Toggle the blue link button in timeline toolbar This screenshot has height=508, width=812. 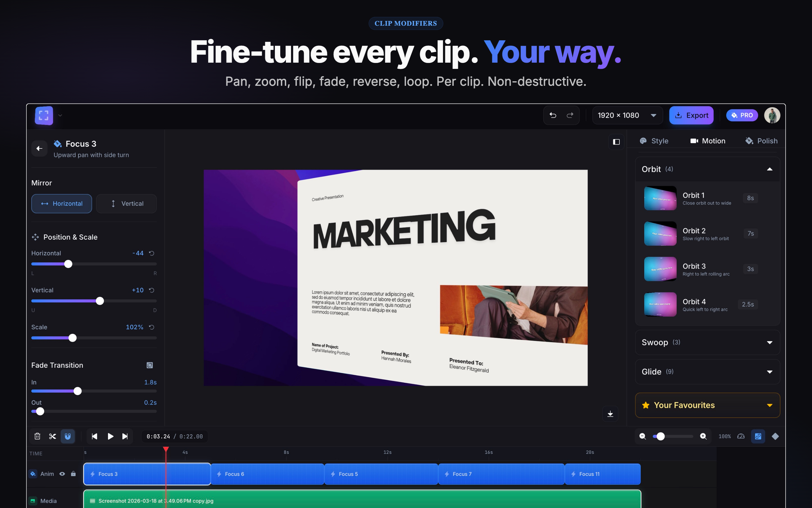click(x=758, y=436)
